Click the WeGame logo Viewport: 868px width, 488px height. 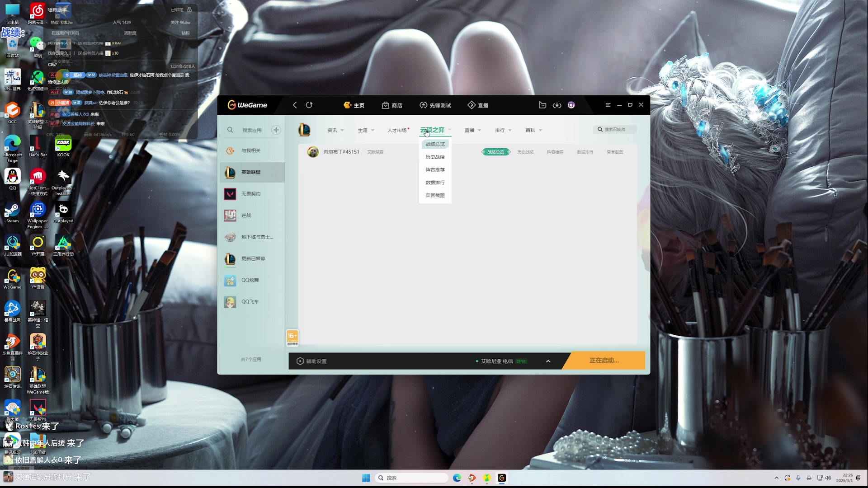coord(247,105)
